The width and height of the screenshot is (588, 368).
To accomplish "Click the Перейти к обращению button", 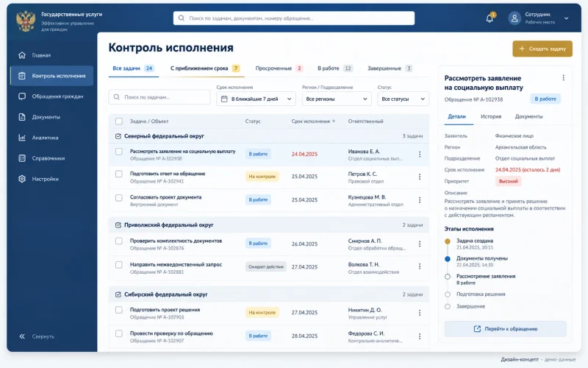I will point(506,329).
